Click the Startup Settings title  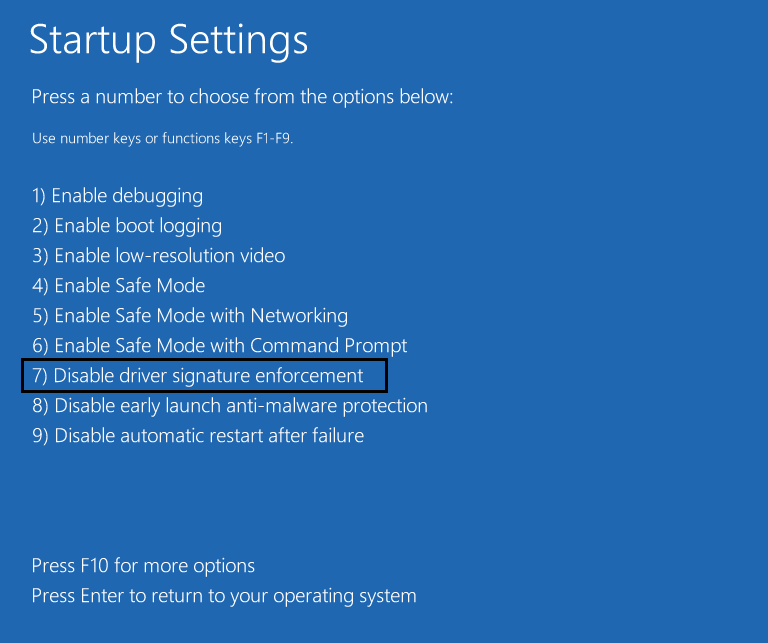point(168,40)
